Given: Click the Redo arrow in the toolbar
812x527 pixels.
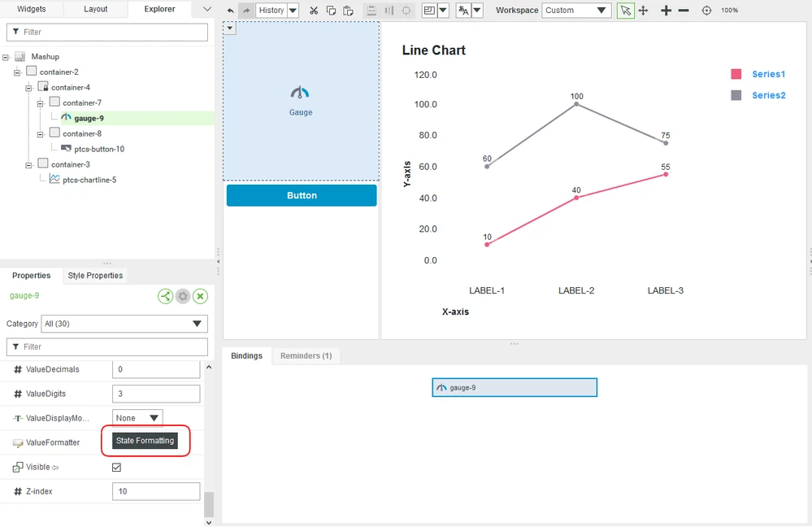Looking at the screenshot, I should coord(246,11).
